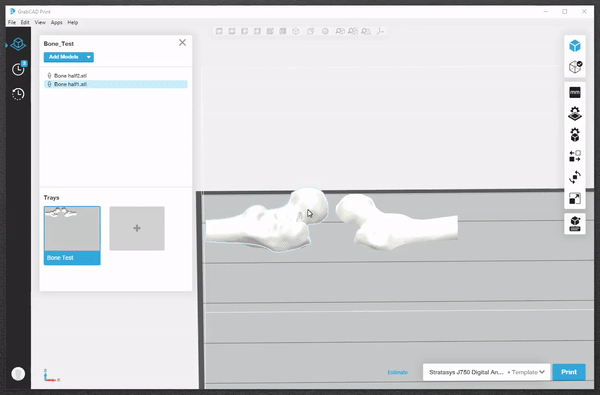Select Bone half2.stl in model list
The width and height of the screenshot is (600, 395).
point(116,76)
